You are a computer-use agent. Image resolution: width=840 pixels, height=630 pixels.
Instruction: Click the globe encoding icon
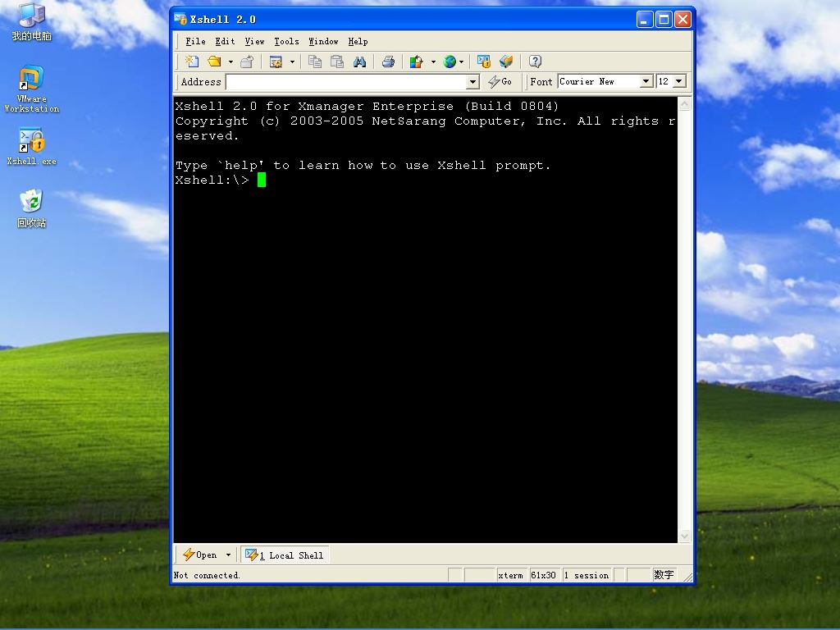click(x=450, y=62)
